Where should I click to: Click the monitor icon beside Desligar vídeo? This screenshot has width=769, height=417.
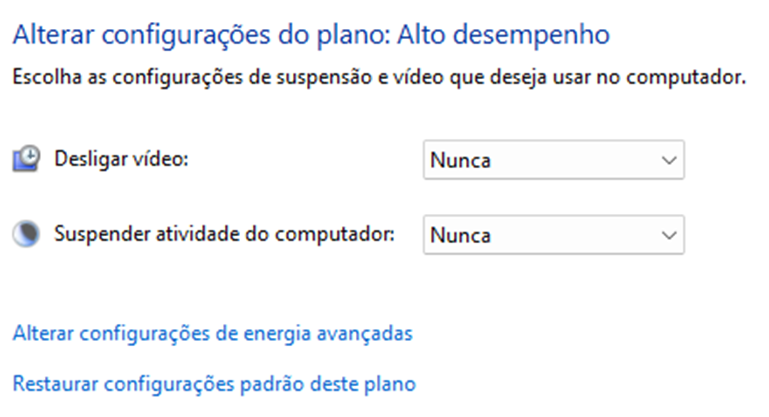[26, 158]
